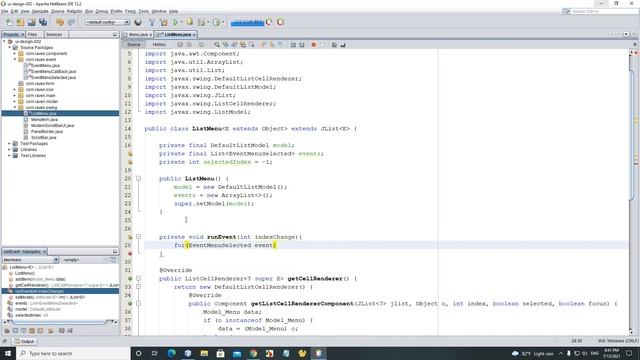
Task: Click the green Run Project arrow
Action: click(176, 22)
